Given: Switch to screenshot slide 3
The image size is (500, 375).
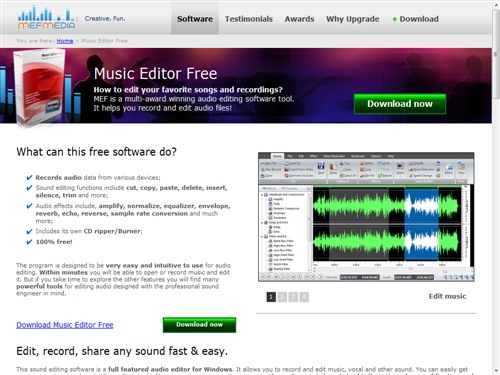Looking at the screenshot, I should pyautogui.click(x=293, y=297).
